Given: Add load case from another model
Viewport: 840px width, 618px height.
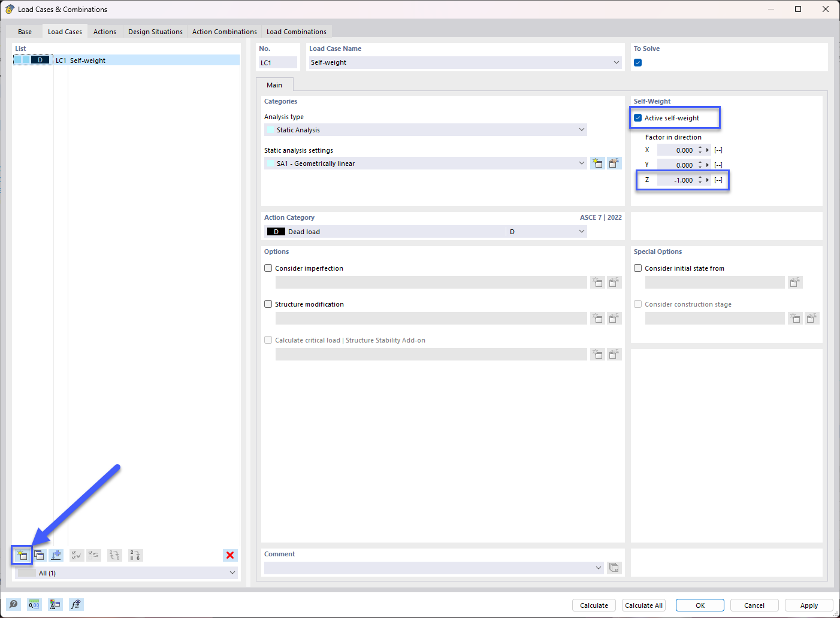Looking at the screenshot, I should (56, 555).
